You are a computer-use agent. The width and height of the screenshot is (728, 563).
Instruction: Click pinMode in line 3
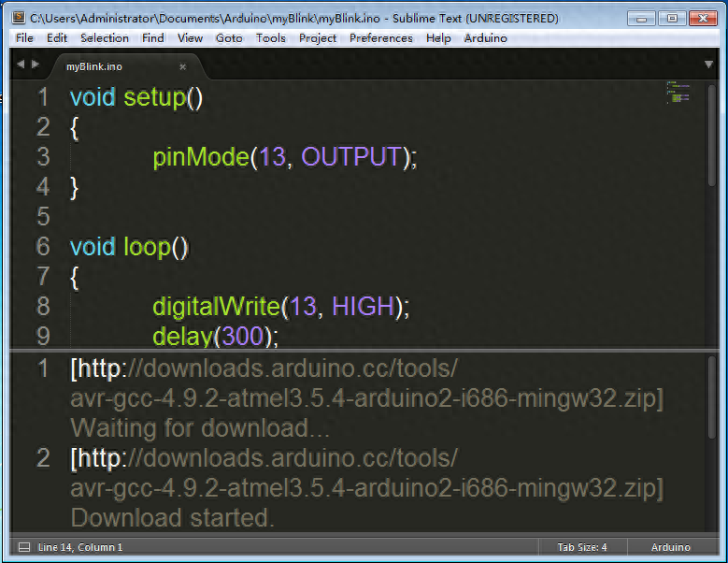click(201, 157)
